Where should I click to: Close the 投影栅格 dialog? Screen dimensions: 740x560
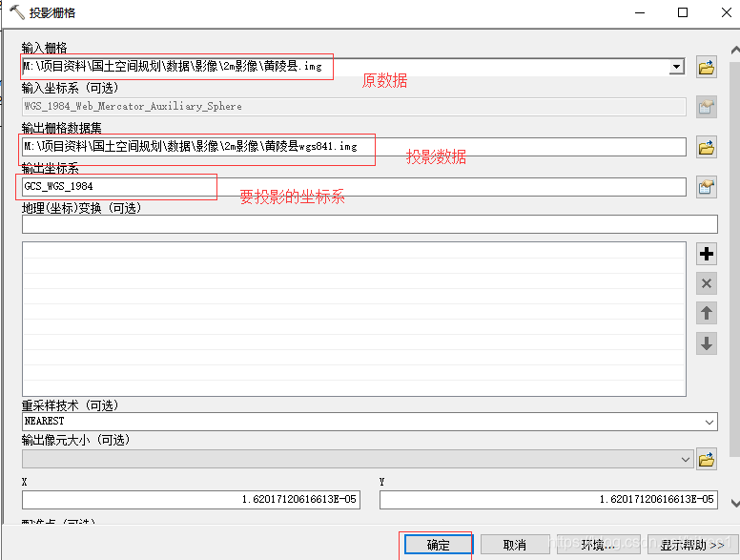click(727, 12)
